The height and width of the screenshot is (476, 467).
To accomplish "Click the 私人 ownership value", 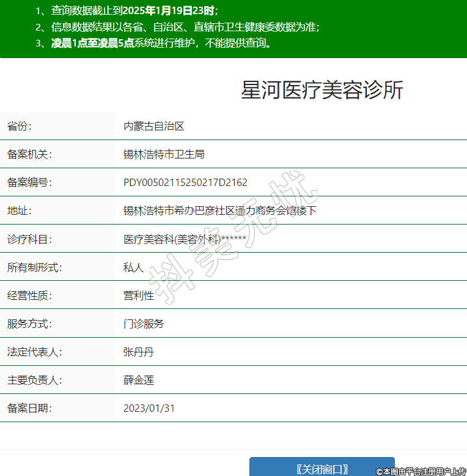I will [x=133, y=267].
